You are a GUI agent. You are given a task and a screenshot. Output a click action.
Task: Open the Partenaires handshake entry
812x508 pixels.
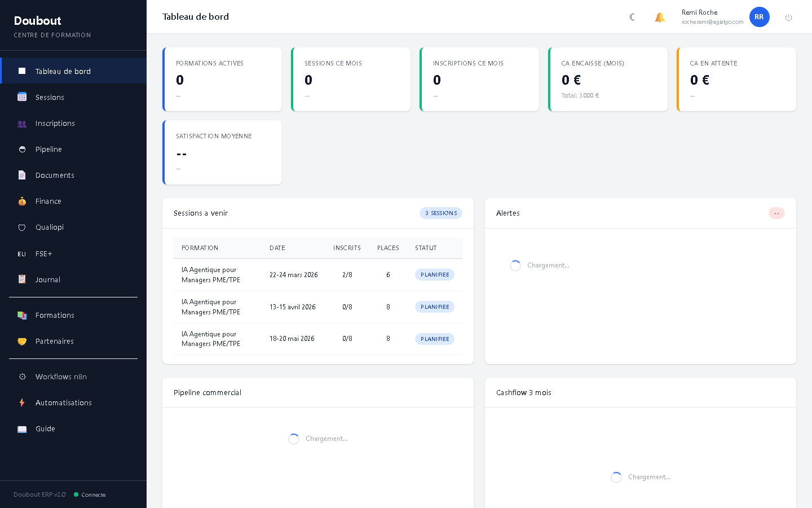(54, 341)
